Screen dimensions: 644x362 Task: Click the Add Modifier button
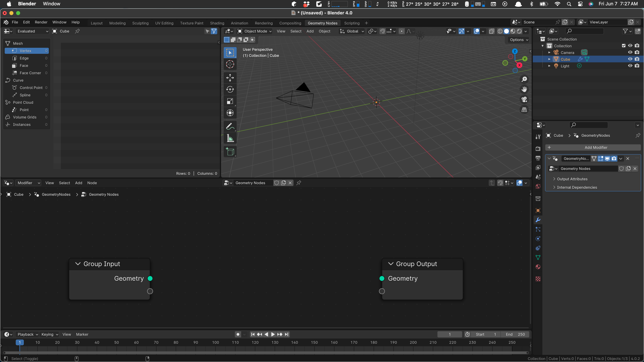coord(593,147)
